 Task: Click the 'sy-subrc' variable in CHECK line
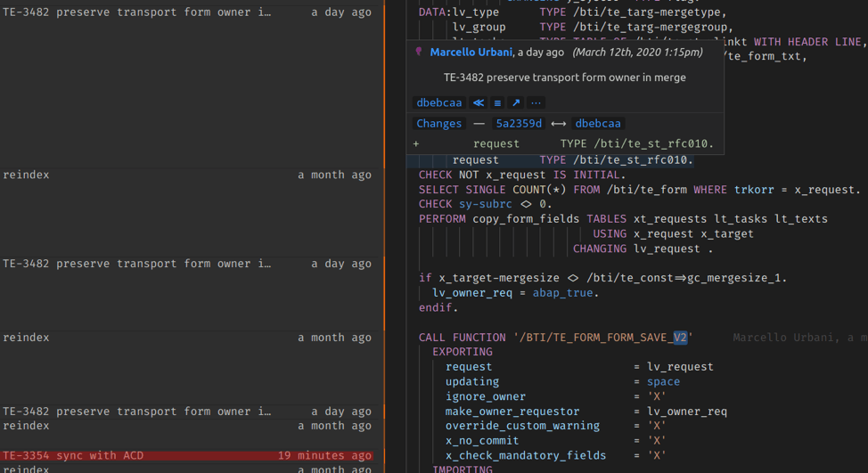pos(486,204)
